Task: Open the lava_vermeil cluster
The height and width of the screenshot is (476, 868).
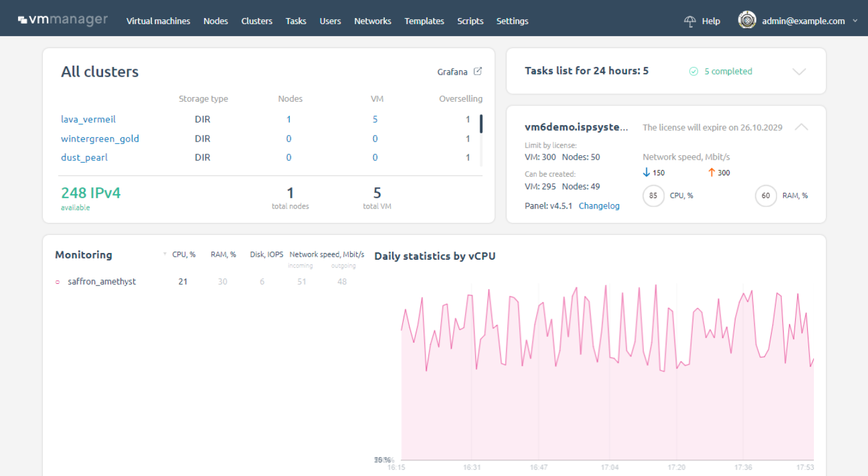Action: coord(88,119)
